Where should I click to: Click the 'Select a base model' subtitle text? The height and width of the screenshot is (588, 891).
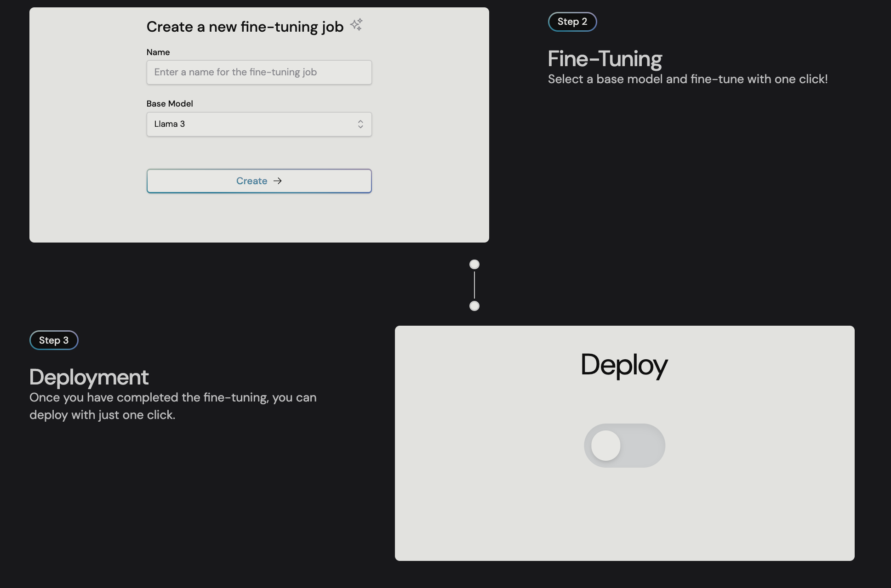687,79
